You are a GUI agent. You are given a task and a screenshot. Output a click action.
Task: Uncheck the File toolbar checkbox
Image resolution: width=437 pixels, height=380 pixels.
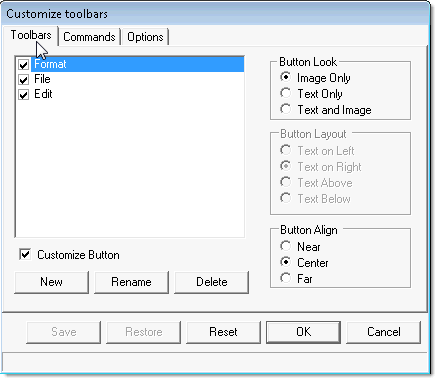point(23,80)
